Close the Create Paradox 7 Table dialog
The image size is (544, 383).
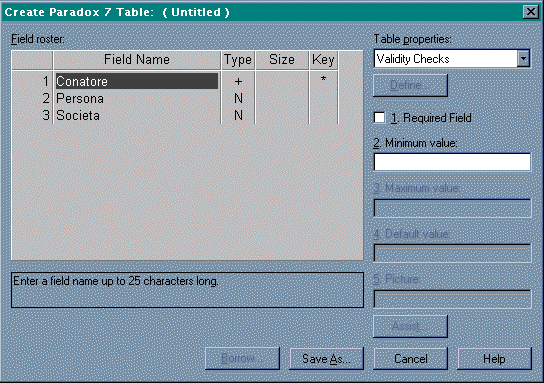530,12
